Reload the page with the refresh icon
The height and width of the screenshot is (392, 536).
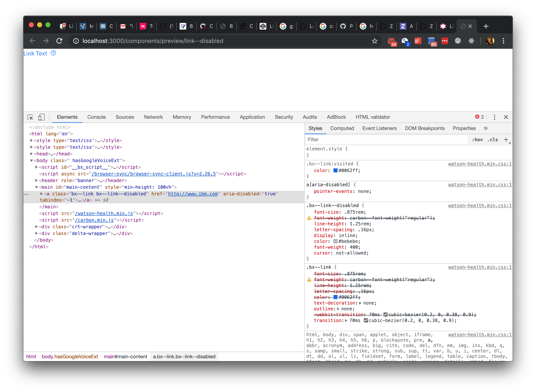tap(60, 41)
